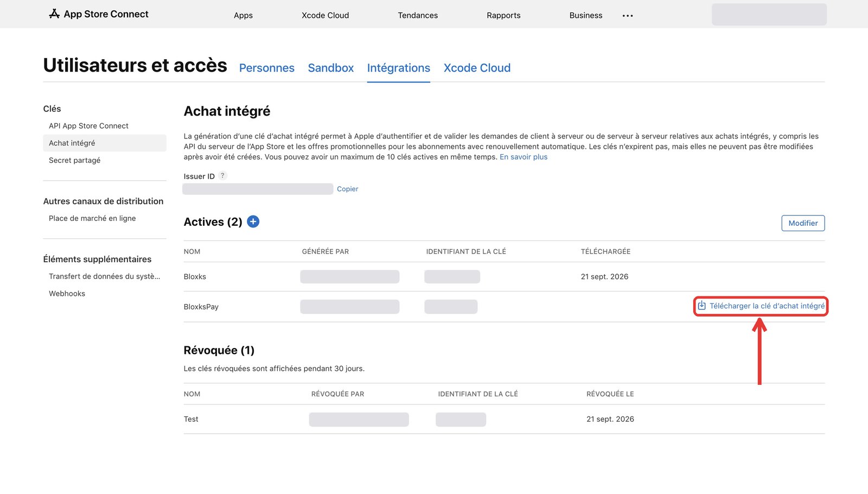
Task: Click the GÉNÉRÉE PAR column header
Action: pyautogui.click(x=325, y=252)
